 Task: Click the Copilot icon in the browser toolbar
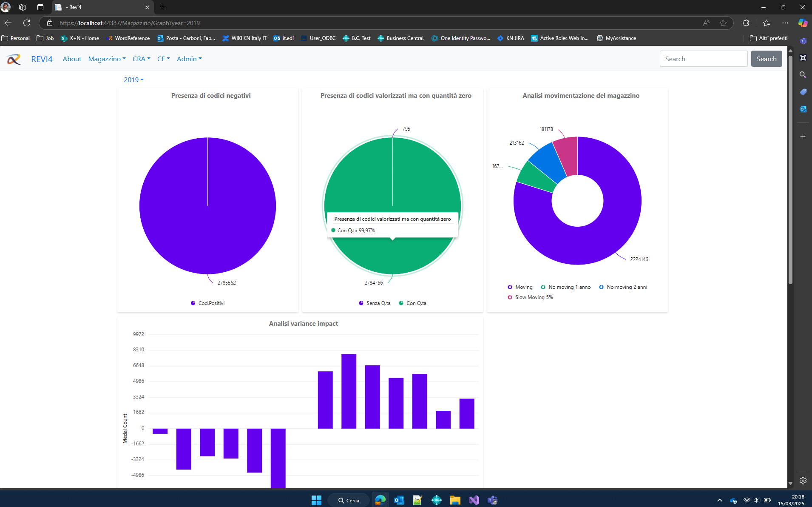coord(803,23)
